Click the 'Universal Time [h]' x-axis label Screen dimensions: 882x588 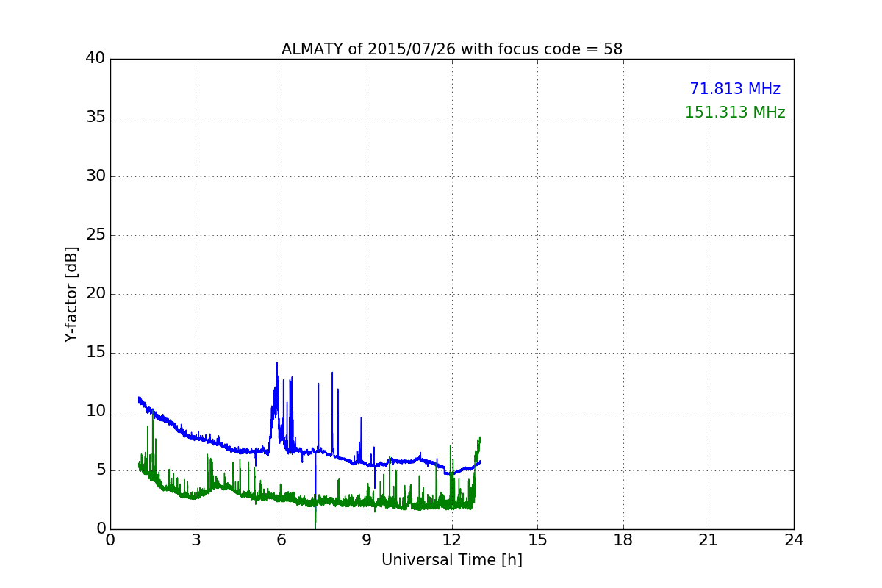tap(452, 560)
